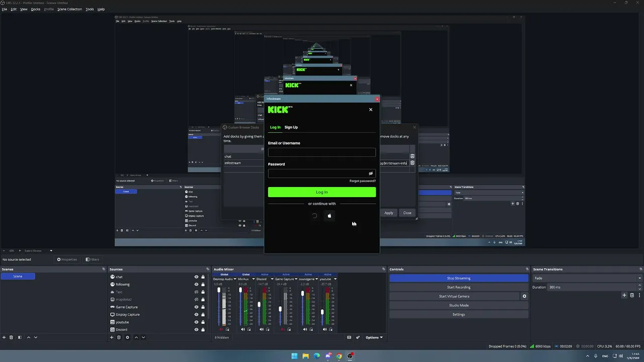Start Recording from Controls panel
The width and height of the screenshot is (644, 362).
point(459,287)
